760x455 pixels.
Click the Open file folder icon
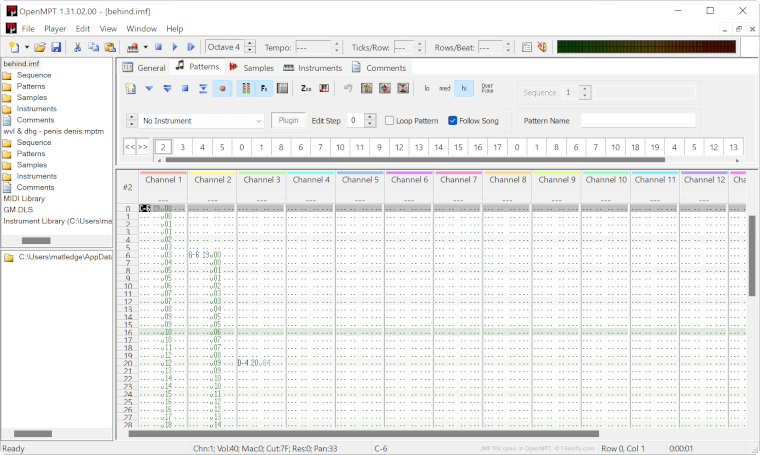[40, 47]
